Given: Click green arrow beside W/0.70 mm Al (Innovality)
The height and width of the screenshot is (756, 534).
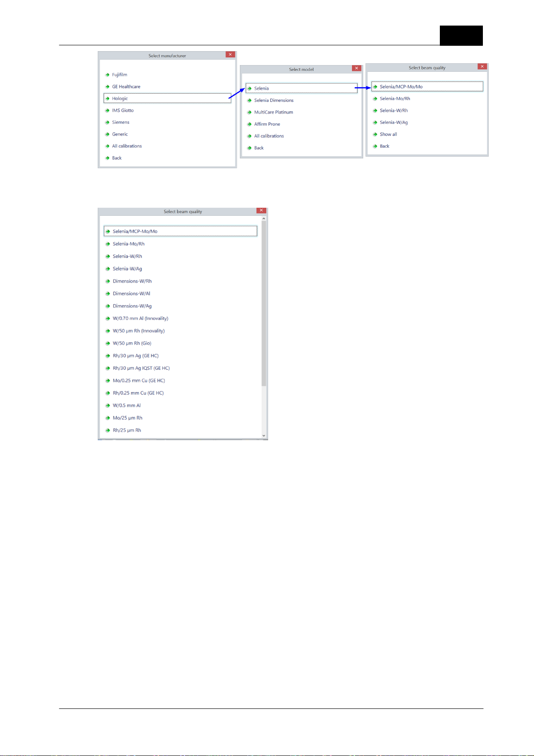Looking at the screenshot, I should 108,319.
